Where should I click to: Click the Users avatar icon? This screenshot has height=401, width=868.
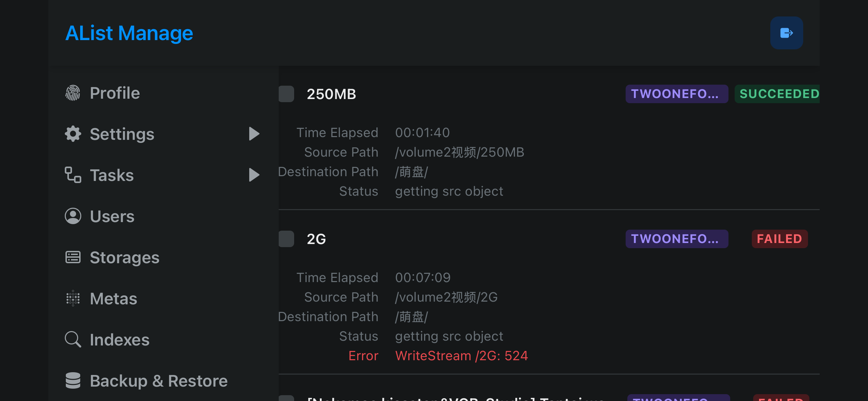tap(73, 216)
